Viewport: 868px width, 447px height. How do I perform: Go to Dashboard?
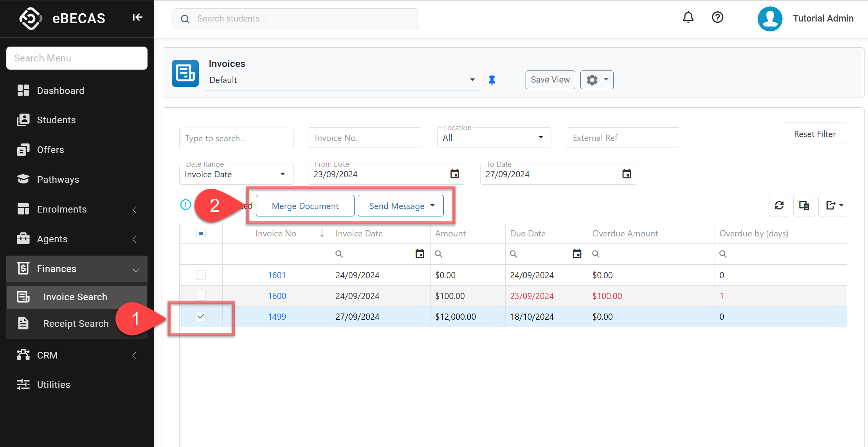click(77, 91)
